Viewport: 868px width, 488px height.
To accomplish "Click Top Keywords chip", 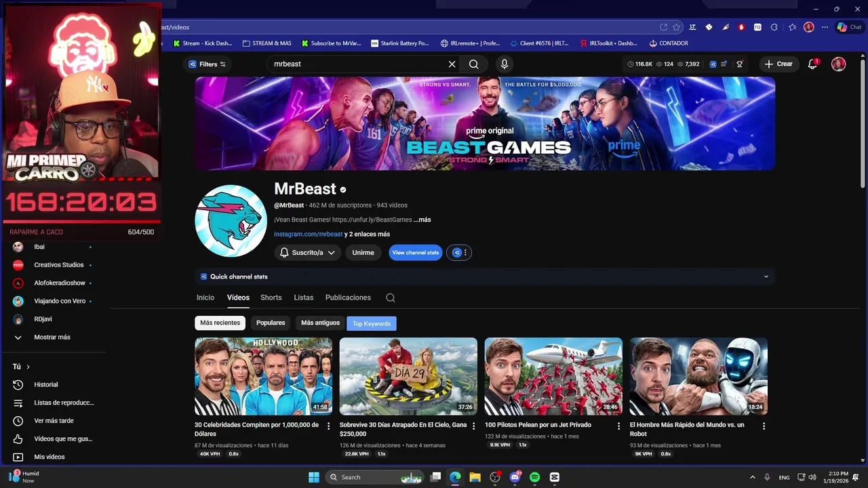I will (372, 323).
